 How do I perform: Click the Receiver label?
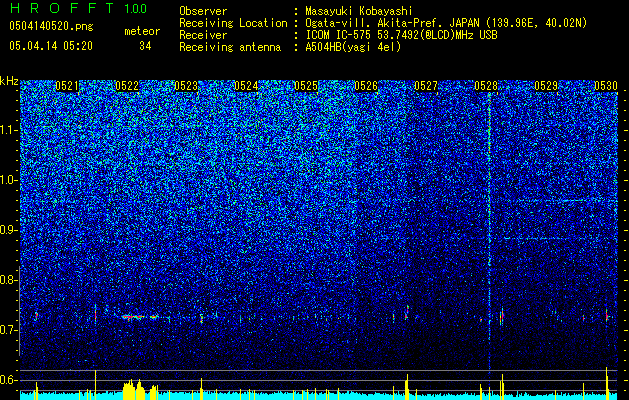tap(203, 35)
